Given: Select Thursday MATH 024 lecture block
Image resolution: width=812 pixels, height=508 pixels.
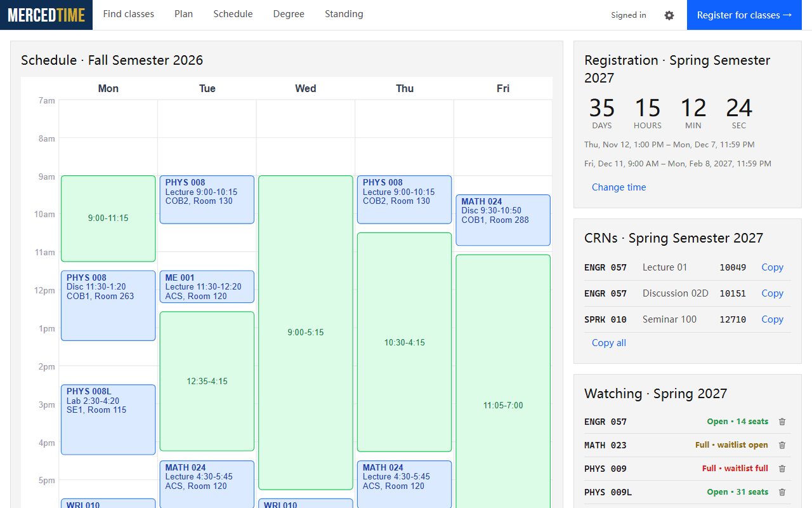Looking at the screenshot, I should click(404, 484).
